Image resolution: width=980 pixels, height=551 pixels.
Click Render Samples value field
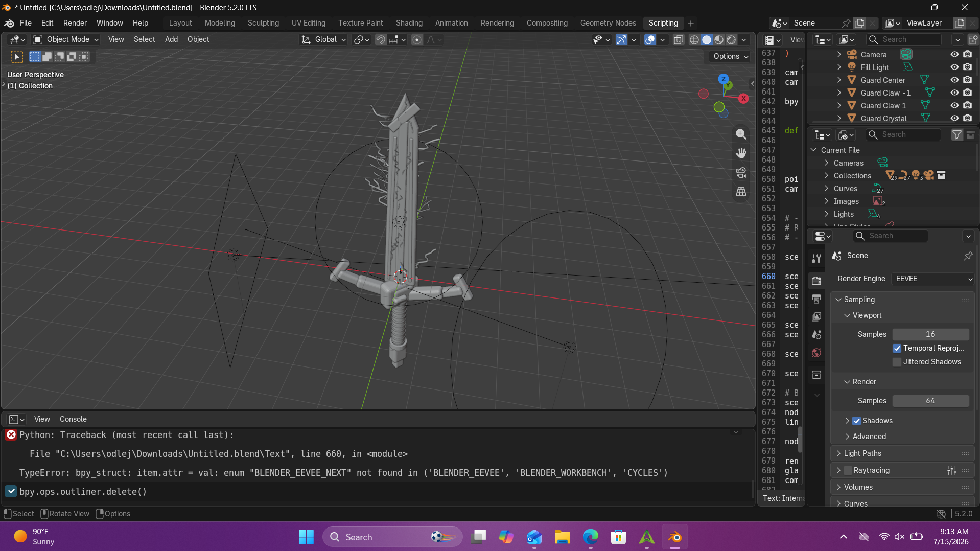(930, 401)
